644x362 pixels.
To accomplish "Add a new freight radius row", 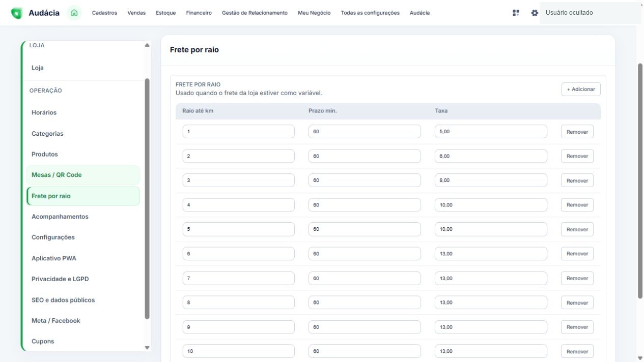I will point(581,89).
